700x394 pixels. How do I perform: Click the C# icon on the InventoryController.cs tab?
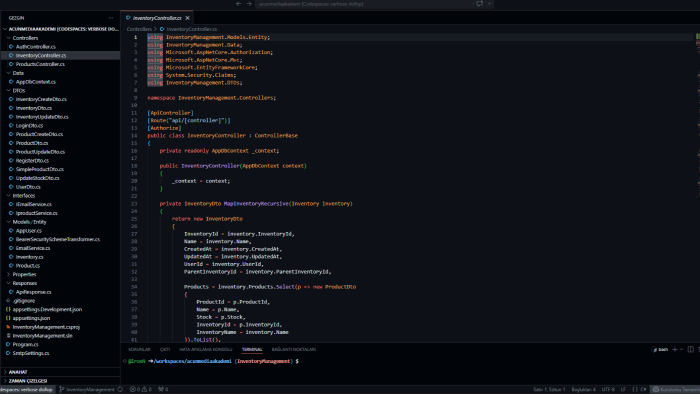tap(128, 18)
